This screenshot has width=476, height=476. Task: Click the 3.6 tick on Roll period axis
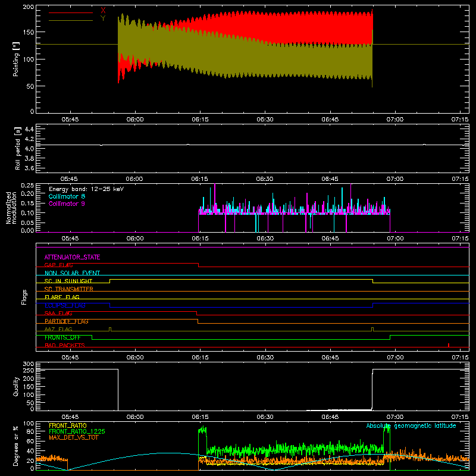click(x=29, y=168)
